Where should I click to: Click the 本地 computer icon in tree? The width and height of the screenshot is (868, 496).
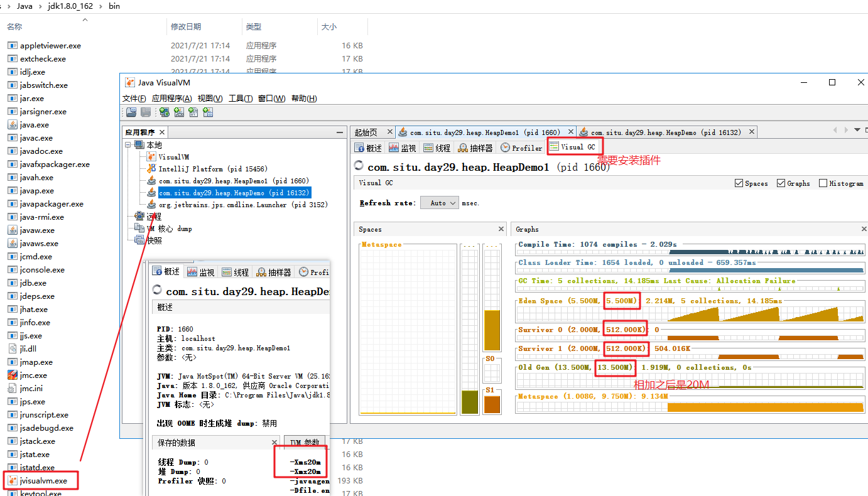click(x=139, y=145)
